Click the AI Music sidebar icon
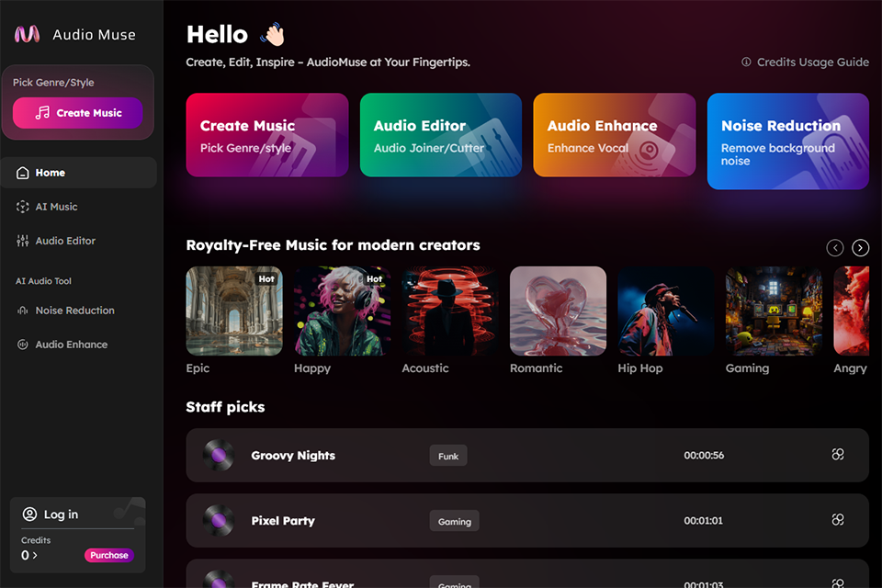The width and height of the screenshot is (882, 588). tap(22, 207)
